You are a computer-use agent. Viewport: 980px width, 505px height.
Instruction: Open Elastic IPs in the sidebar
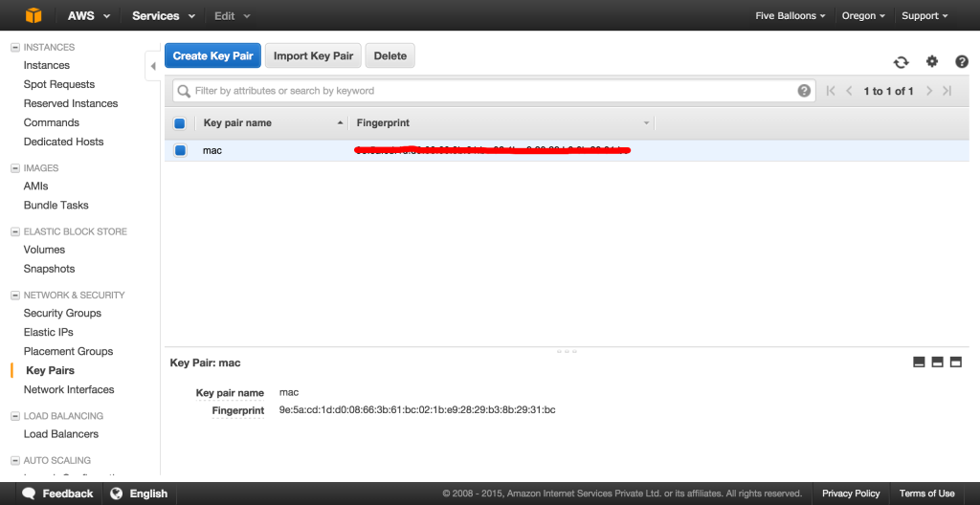coord(49,332)
